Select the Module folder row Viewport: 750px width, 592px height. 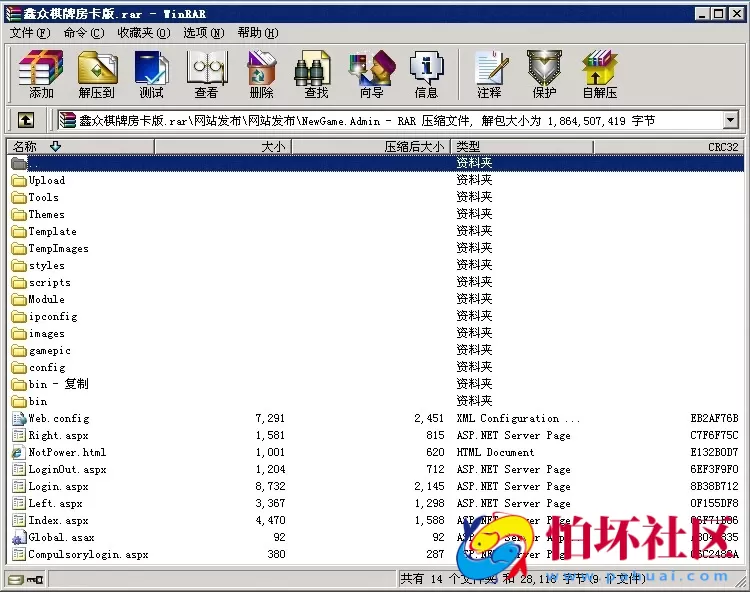point(375,299)
